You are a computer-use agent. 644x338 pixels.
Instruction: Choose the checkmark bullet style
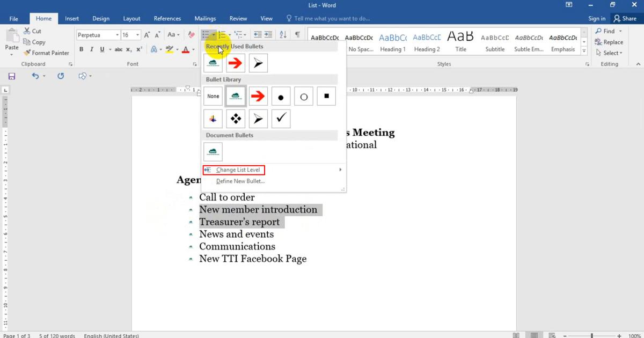tap(281, 119)
